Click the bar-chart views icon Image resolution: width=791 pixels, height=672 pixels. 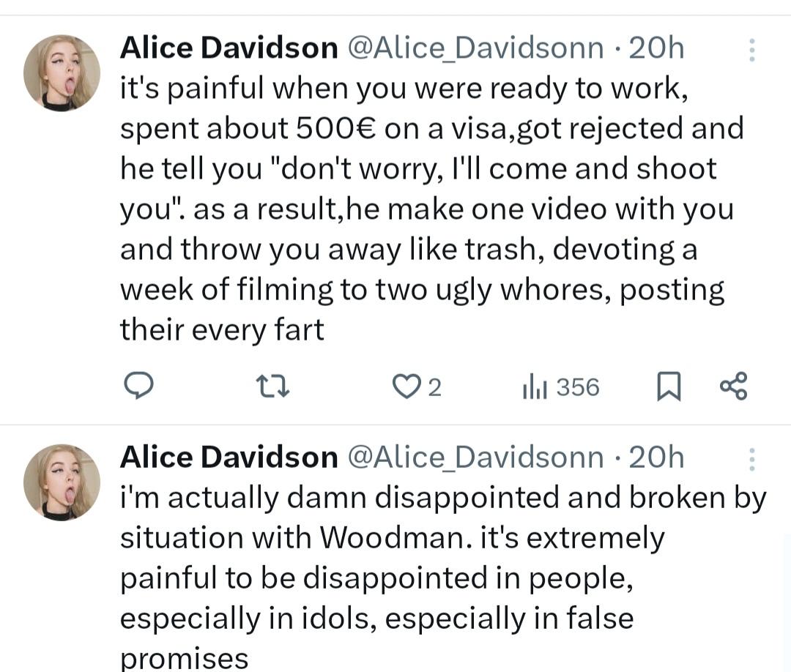click(535, 387)
